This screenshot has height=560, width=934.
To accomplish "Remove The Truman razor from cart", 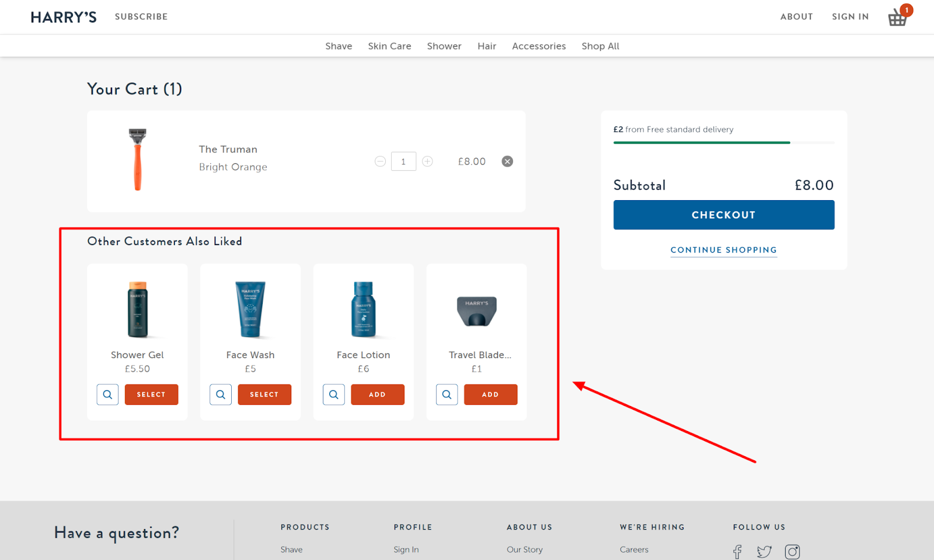I will pyautogui.click(x=507, y=161).
